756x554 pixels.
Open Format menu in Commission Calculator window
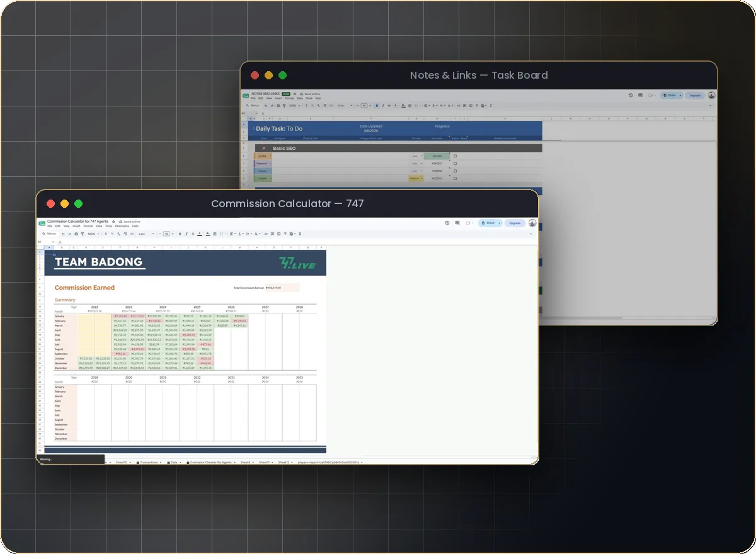click(x=88, y=226)
